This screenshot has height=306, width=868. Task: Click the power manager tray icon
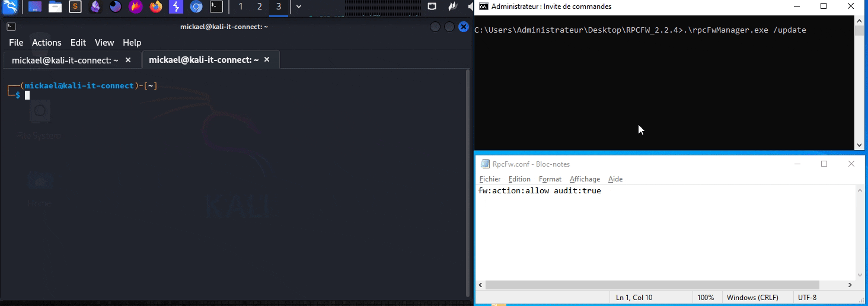click(454, 7)
